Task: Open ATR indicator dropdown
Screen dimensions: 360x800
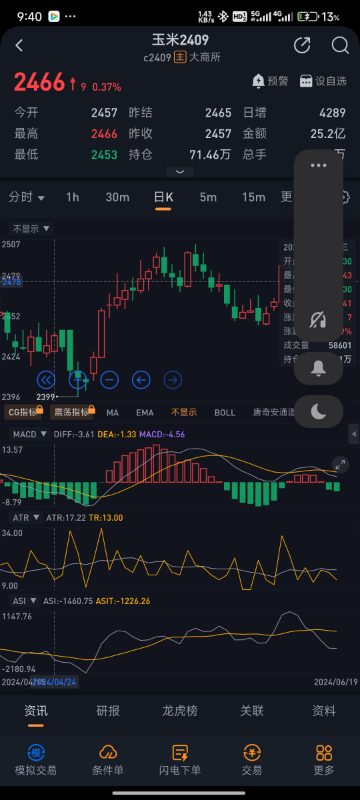Action: 26,517
